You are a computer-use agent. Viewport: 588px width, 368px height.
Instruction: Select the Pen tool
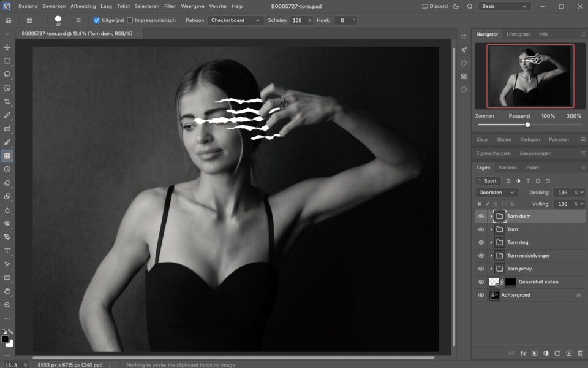(7, 237)
